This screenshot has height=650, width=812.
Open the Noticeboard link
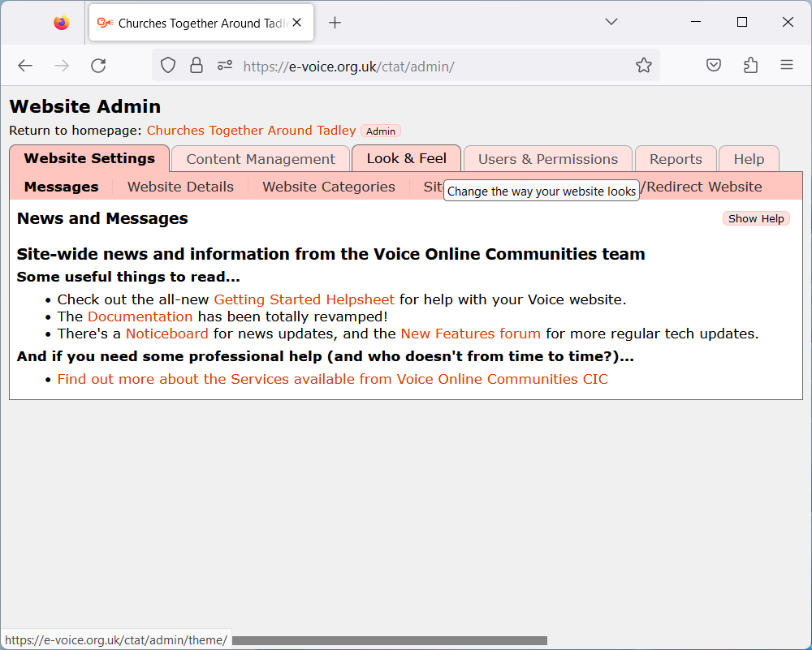166,334
